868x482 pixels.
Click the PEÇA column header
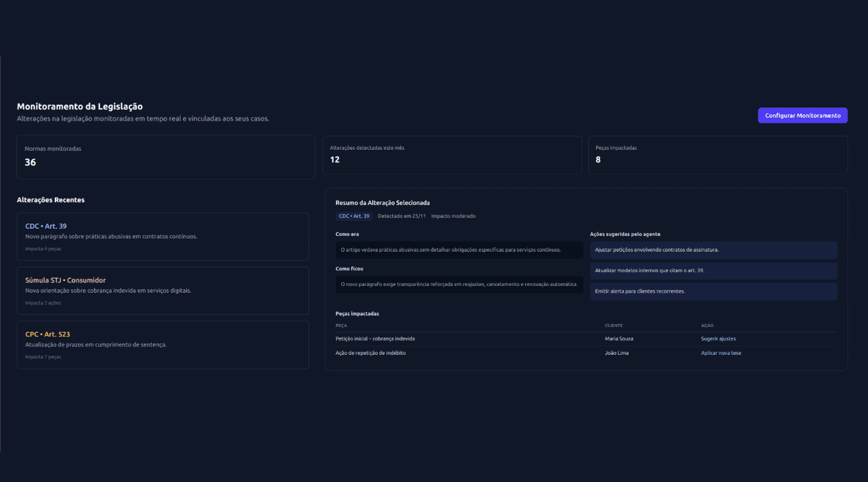click(341, 326)
